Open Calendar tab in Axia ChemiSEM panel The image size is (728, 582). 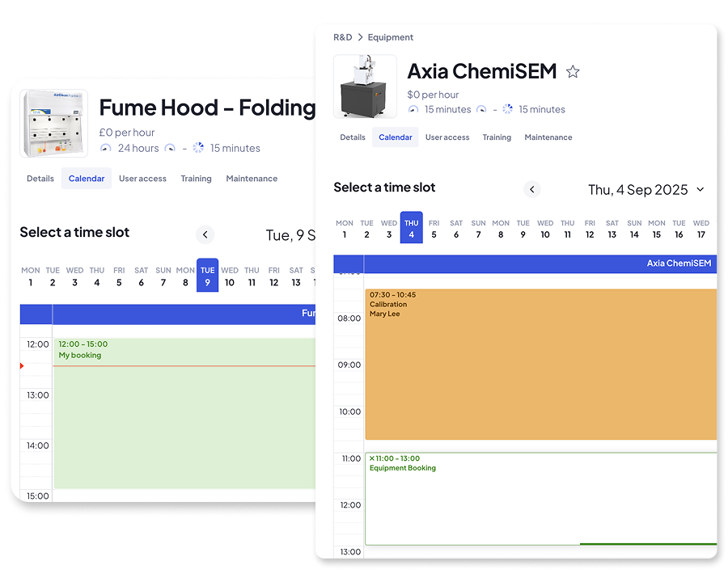click(x=395, y=137)
